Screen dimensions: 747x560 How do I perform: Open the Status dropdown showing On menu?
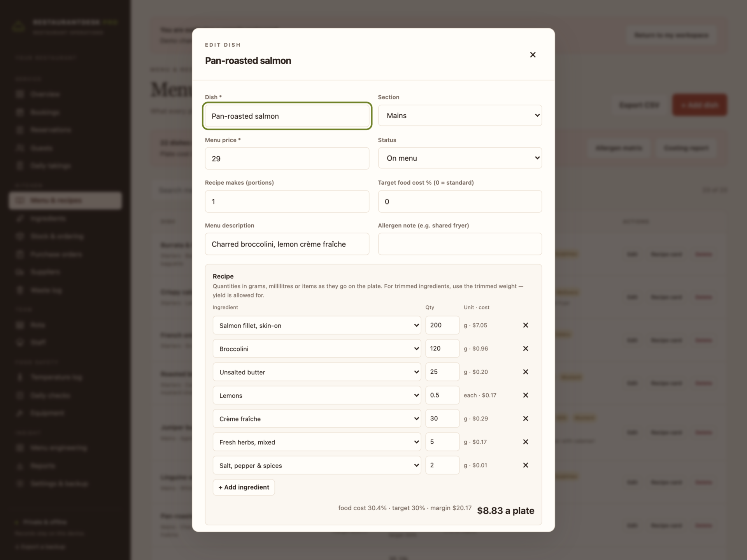coord(460,158)
